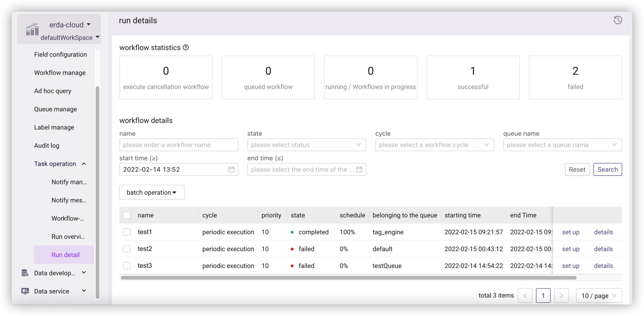Click the Data service sidebar icon

tap(25, 291)
